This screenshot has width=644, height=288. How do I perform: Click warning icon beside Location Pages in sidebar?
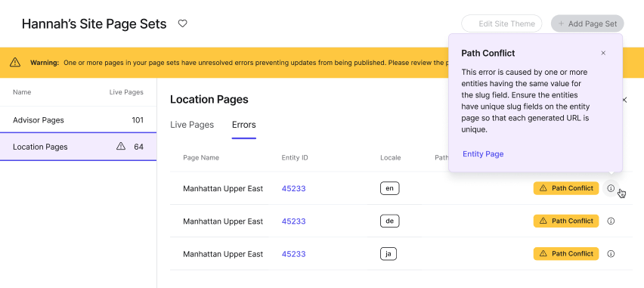click(121, 146)
